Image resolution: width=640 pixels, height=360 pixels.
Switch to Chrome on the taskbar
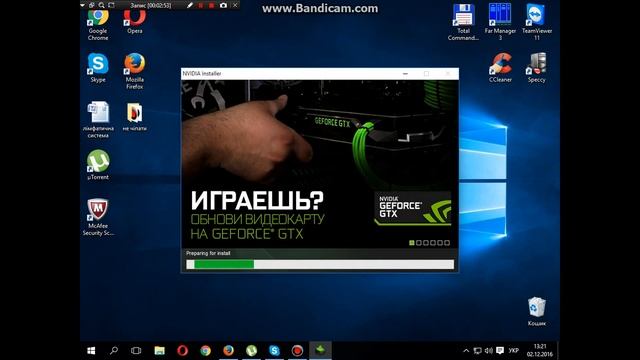pyautogui.click(x=205, y=351)
